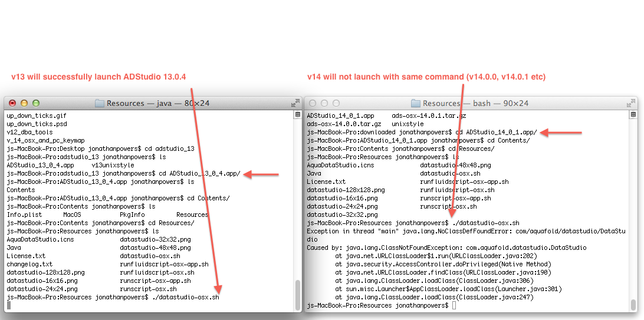Click "changelog.txt" in java terminal listing
Viewport: 644px width, 320px height.
pyautogui.click(x=29, y=264)
